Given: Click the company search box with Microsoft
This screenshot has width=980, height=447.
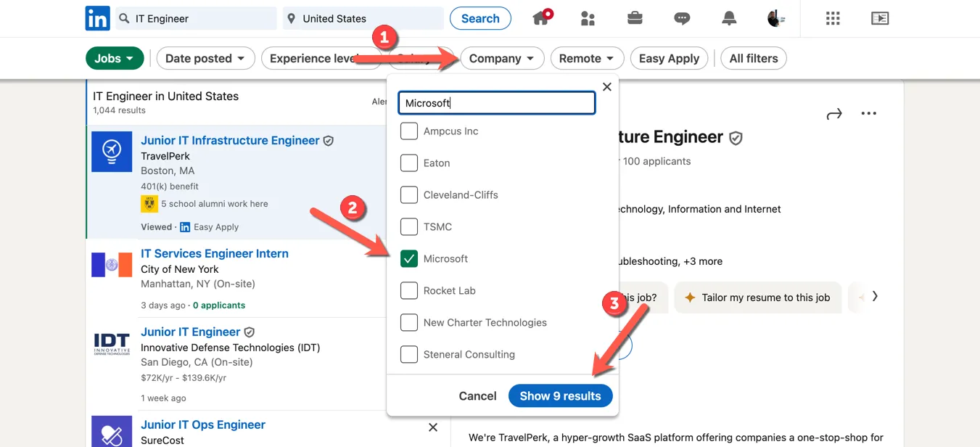Looking at the screenshot, I should pos(497,103).
